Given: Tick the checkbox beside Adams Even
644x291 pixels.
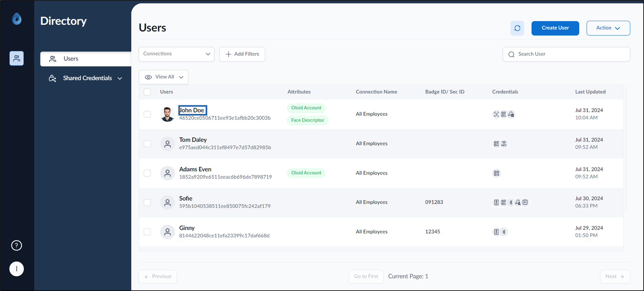Looking at the screenshot, I should coord(147,173).
